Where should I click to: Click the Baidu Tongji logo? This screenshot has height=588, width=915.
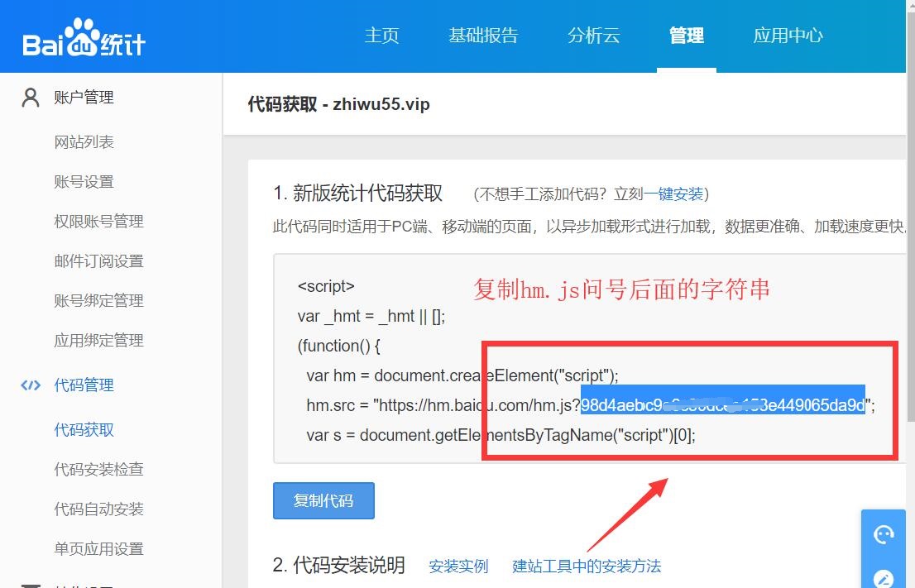84,38
